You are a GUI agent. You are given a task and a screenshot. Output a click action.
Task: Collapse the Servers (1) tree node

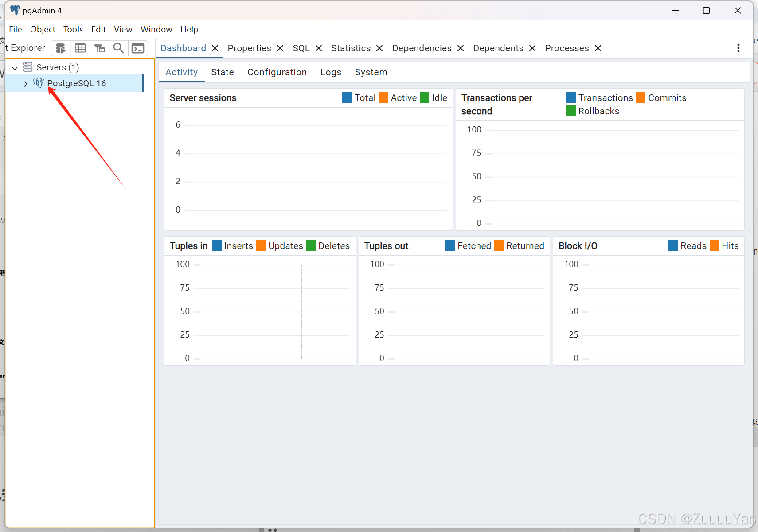[15, 68]
